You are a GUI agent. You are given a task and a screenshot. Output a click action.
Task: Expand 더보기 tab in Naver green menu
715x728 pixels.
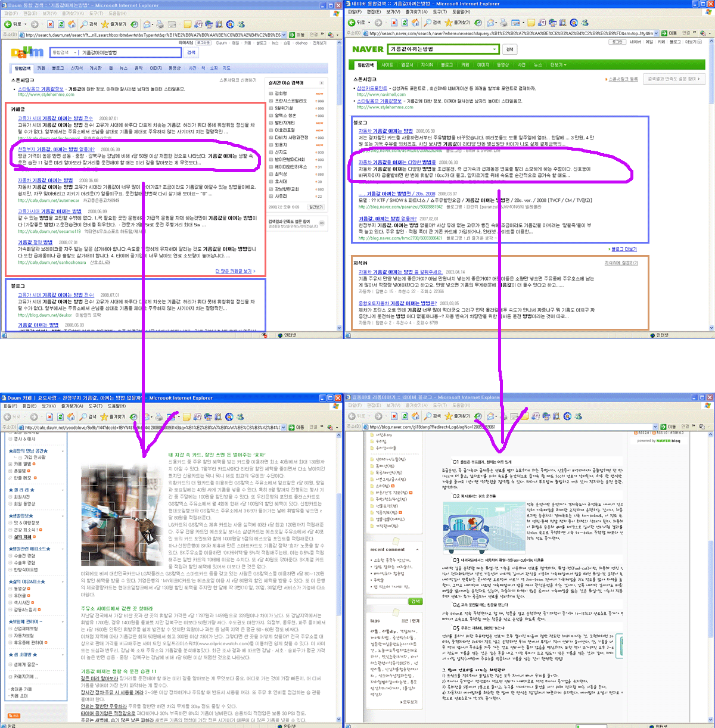coord(558,64)
